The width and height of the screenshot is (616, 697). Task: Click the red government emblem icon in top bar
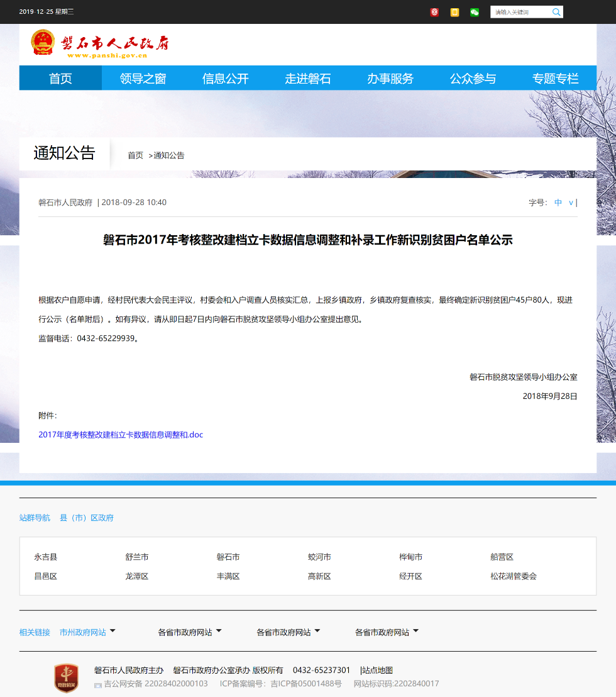click(x=434, y=12)
